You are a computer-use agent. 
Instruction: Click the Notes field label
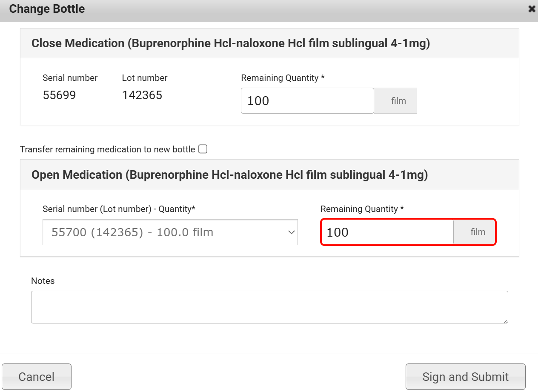[x=43, y=281]
